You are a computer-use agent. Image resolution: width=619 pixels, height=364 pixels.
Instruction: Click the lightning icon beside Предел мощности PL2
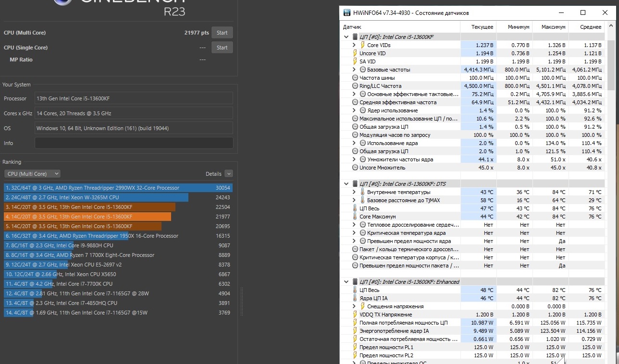[x=355, y=355]
